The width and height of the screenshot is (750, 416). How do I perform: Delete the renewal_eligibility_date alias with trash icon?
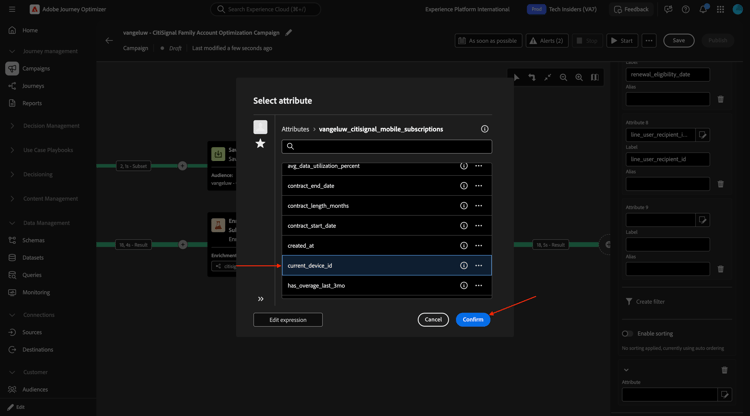721,99
